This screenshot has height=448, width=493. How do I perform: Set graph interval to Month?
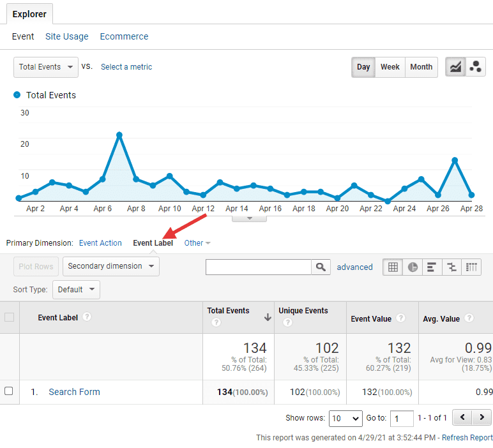pyautogui.click(x=421, y=67)
